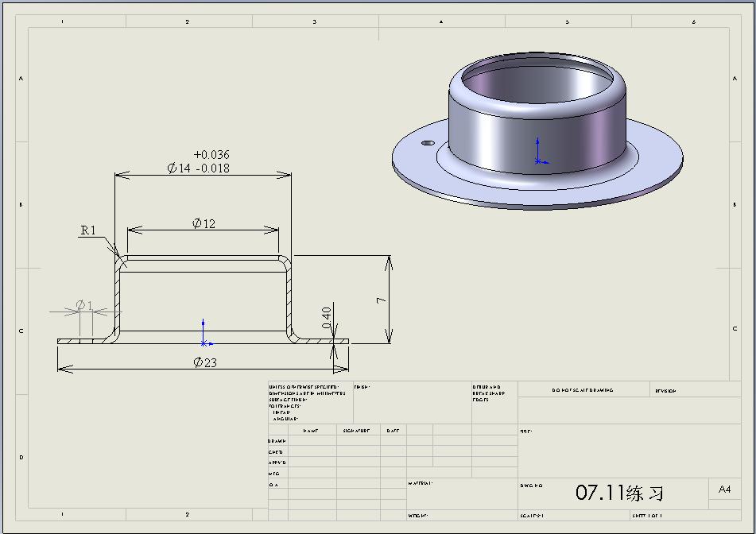Viewport: 756px width, 534px height.
Task: Click the shaded isometric view of the part
Action: coord(537,130)
